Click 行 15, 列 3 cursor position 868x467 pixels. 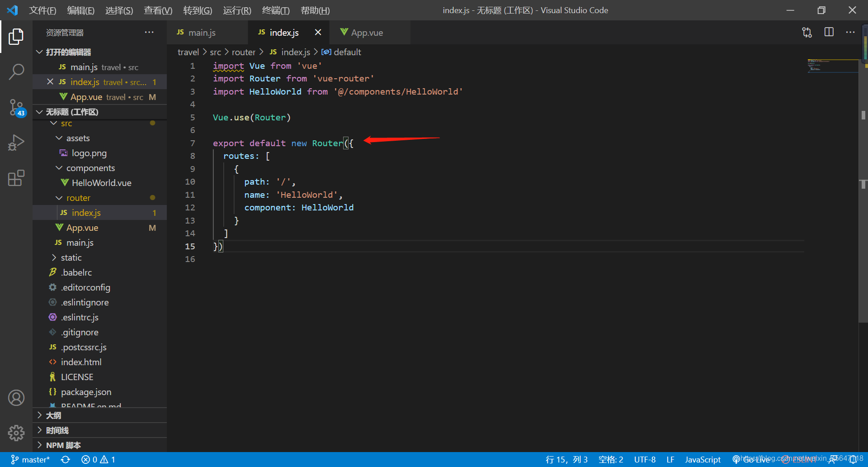pyautogui.click(x=566, y=459)
